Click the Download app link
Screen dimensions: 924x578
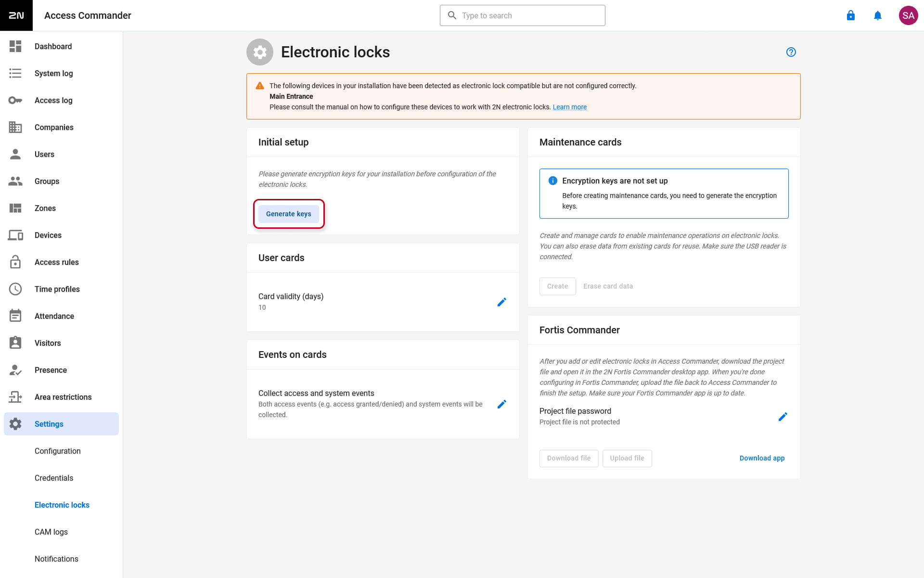(x=762, y=458)
